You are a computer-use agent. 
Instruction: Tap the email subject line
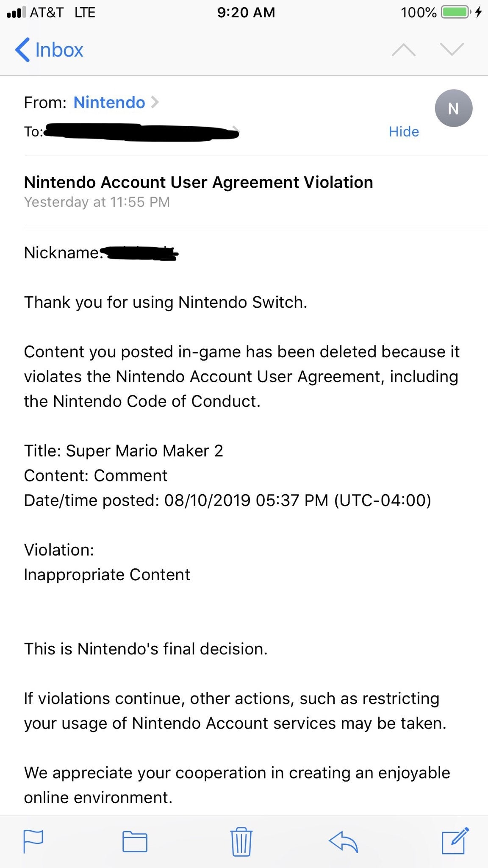coord(198,182)
